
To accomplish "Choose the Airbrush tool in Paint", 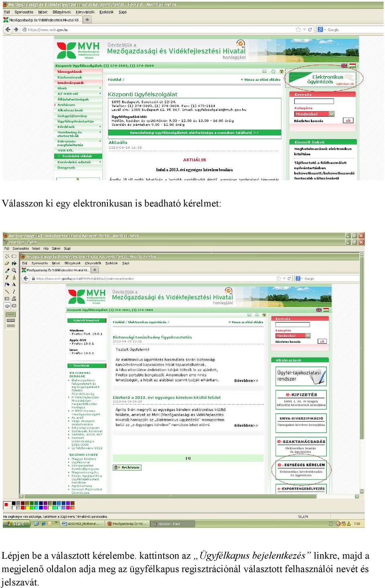I will (7, 285).
